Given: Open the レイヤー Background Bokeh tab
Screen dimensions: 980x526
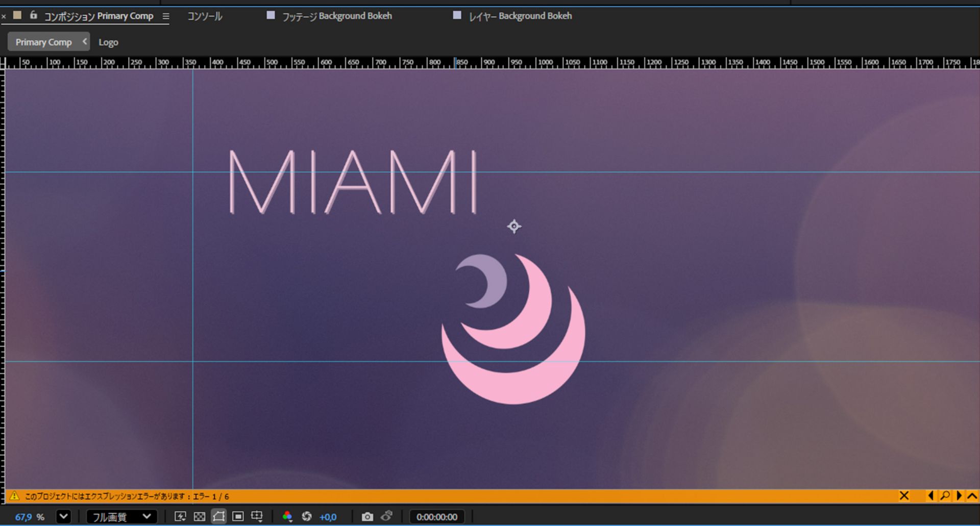Looking at the screenshot, I should click(521, 16).
